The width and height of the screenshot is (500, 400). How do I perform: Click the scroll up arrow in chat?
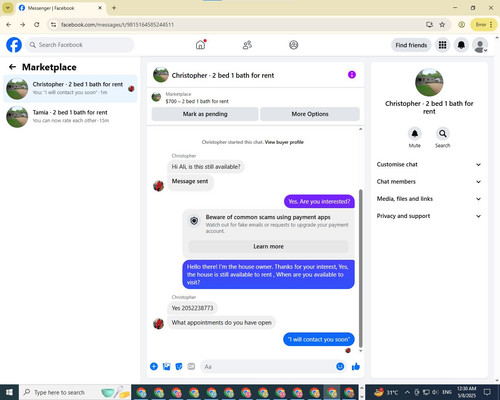pos(360,129)
